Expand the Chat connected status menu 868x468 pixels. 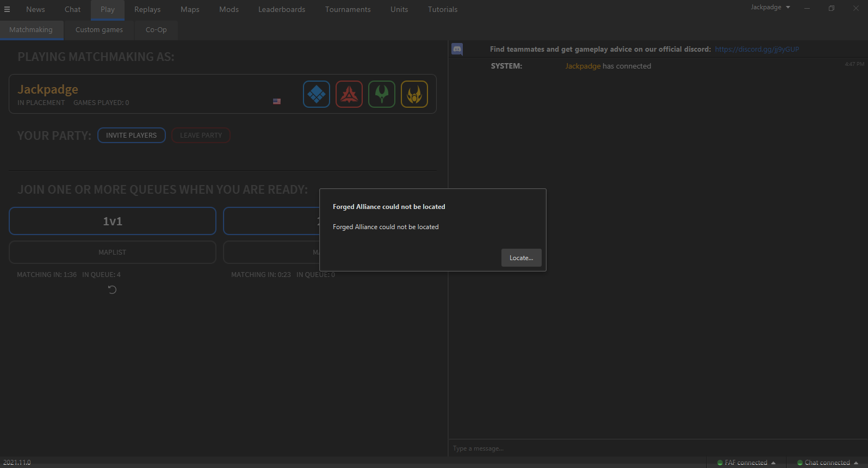coord(827,463)
